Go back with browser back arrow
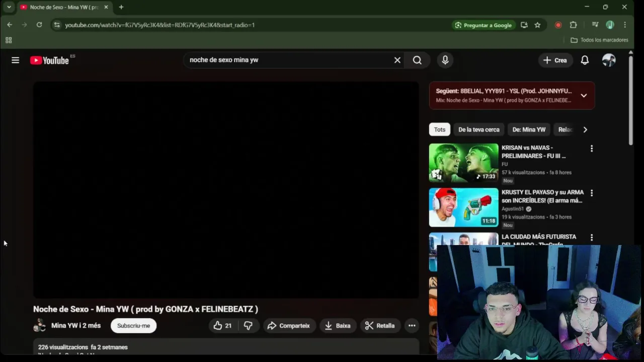 (x=10, y=25)
